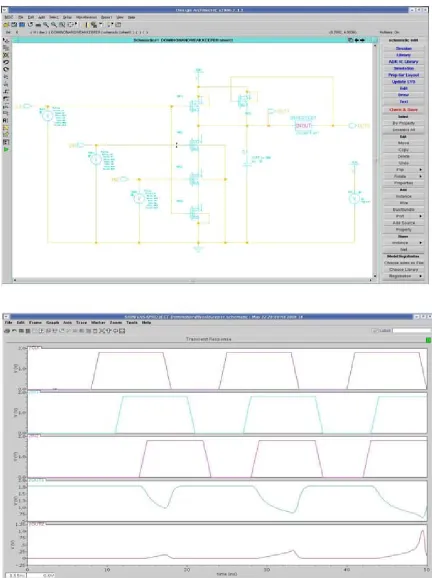
Task: Click the Label text field in waveform viewer
Action: pyautogui.click(x=411, y=331)
